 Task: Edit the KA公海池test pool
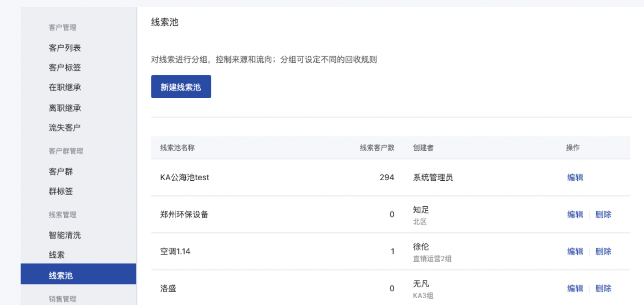(x=575, y=178)
